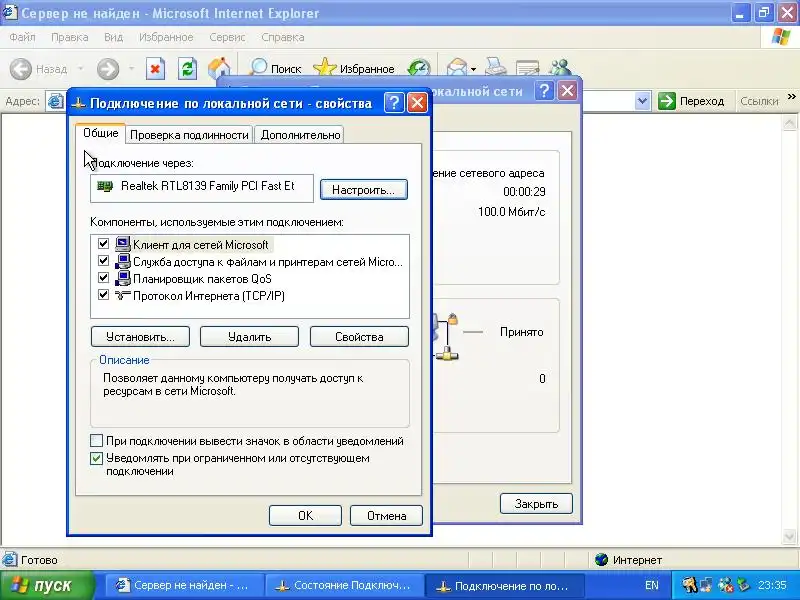Open the Файл menu
The width and height of the screenshot is (800, 600).
22,37
